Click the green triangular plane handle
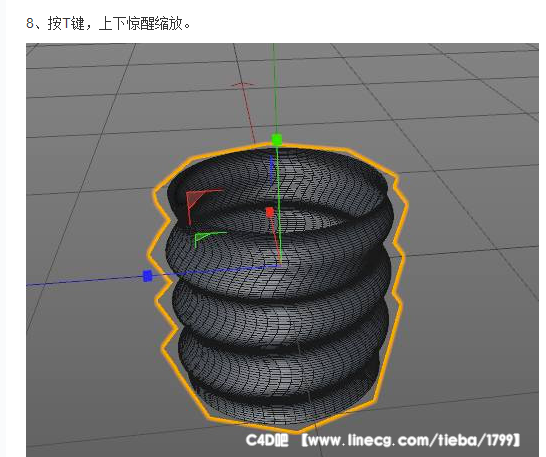546x457 pixels. (203, 238)
